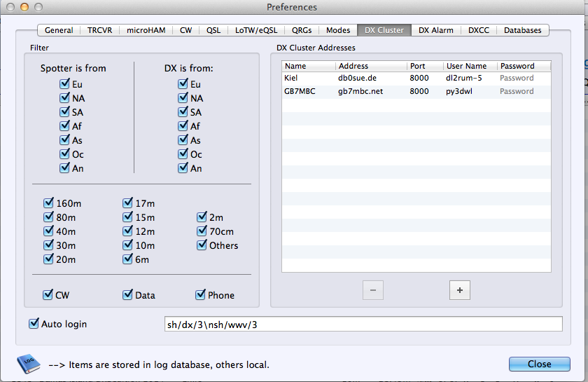Click the plus button to add cluster
The width and height of the screenshot is (588, 382).
pyautogui.click(x=460, y=289)
